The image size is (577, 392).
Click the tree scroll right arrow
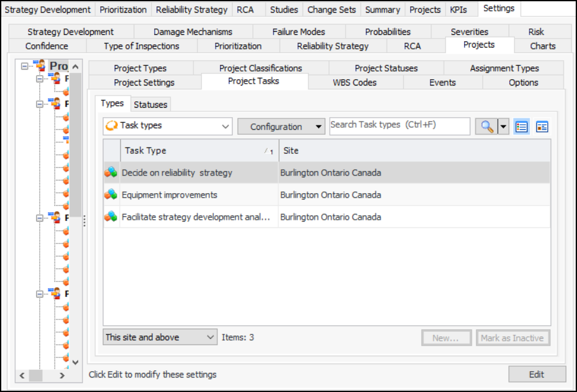[x=62, y=376]
